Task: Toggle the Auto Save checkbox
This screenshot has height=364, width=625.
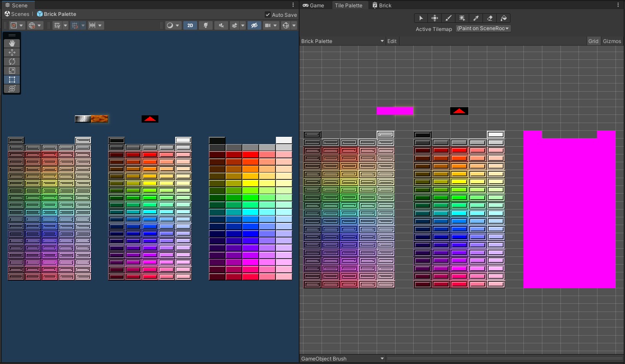Action: point(268,15)
